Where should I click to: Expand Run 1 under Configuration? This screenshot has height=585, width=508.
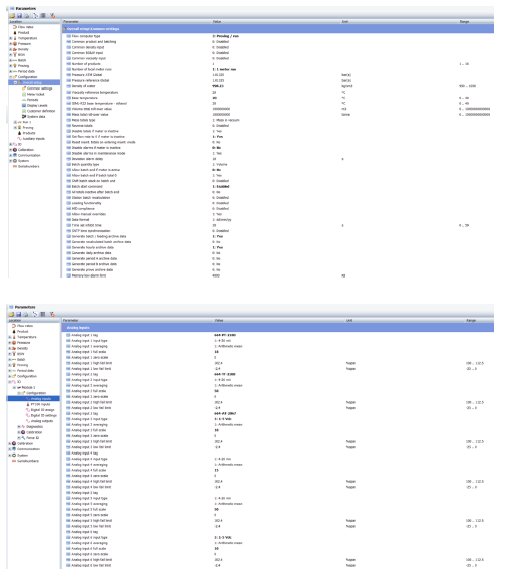tap(15, 122)
